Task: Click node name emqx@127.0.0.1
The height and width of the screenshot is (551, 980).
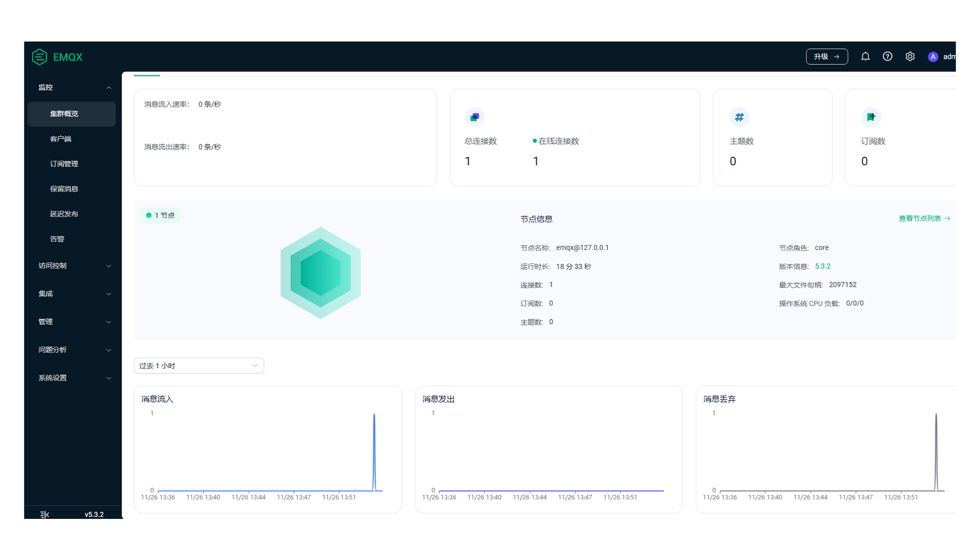Action: click(582, 247)
